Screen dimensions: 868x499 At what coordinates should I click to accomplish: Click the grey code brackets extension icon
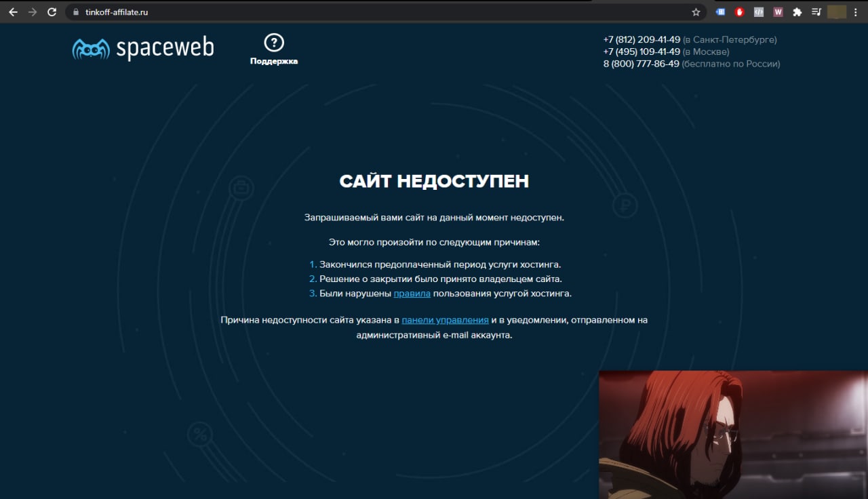[x=759, y=12]
